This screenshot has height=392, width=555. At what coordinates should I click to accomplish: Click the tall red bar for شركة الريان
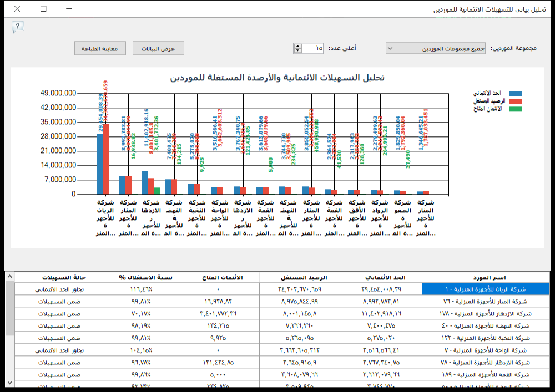pyautogui.click(x=105, y=159)
